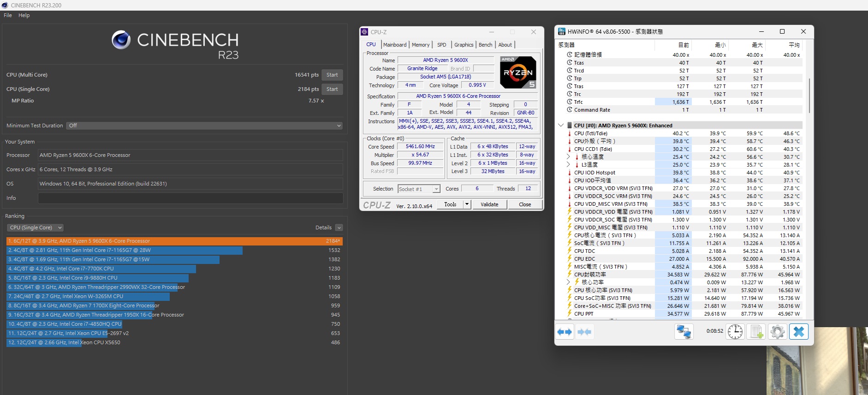Viewport: 868px width, 395px height.
Task: Start the CPU (Single Core) test
Action: [332, 89]
